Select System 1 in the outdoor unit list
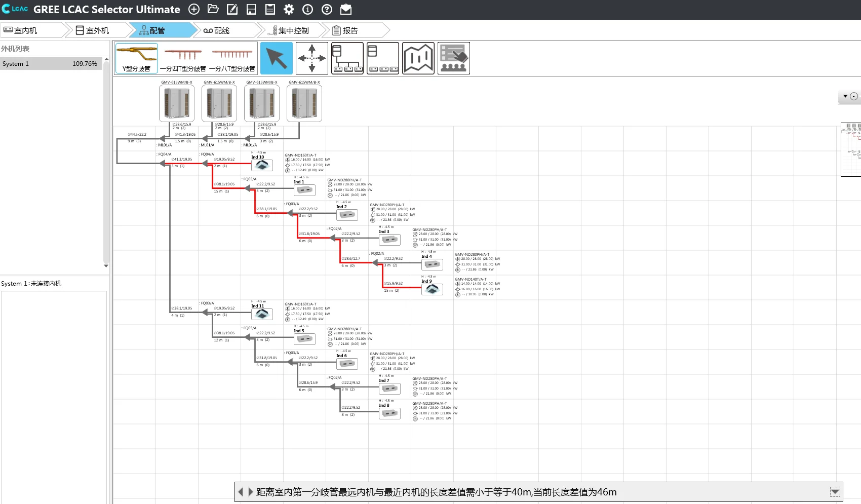This screenshot has width=861, height=504. coord(51,64)
